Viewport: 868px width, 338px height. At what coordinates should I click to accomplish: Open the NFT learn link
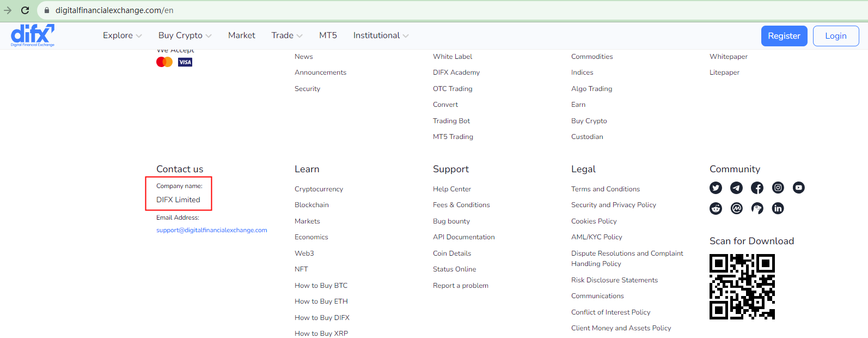coord(301,269)
